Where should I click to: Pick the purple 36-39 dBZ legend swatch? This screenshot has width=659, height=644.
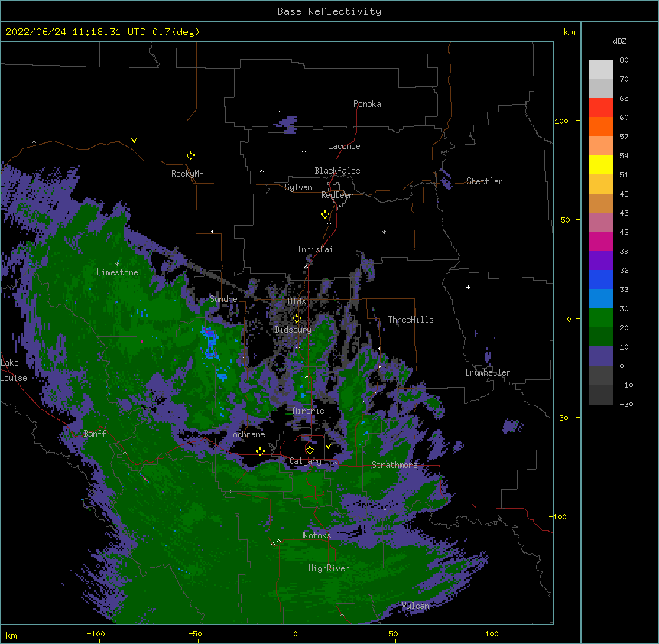pyautogui.click(x=601, y=261)
